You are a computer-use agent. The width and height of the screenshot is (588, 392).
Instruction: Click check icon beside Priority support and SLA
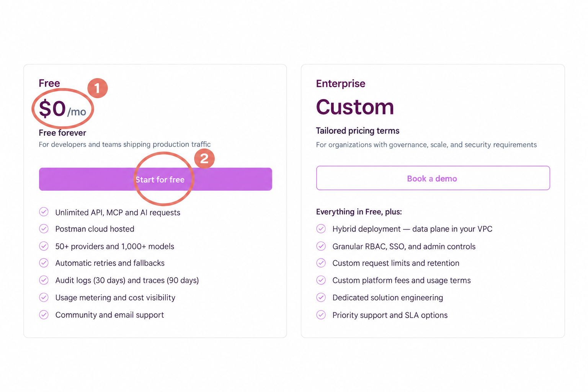(x=321, y=315)
